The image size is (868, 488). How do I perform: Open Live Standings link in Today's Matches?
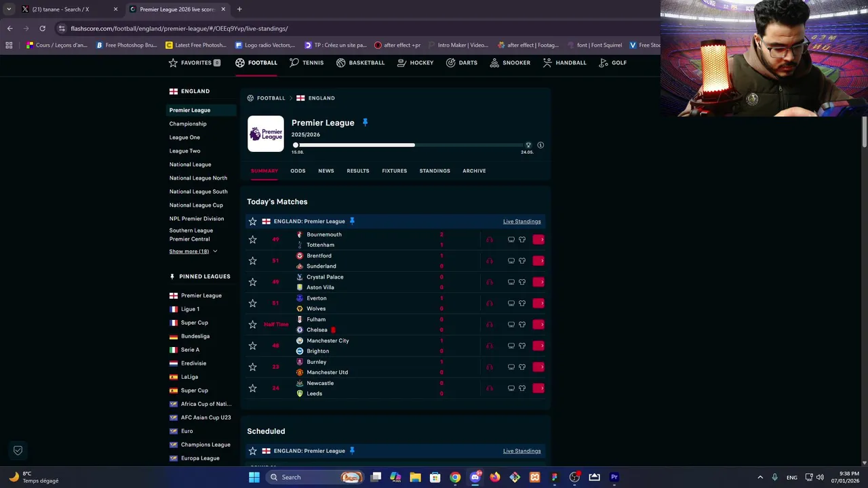coord(522,222)
